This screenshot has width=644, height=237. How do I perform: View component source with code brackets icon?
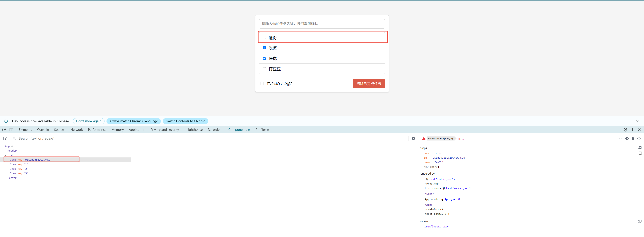[x=639, y=138]
